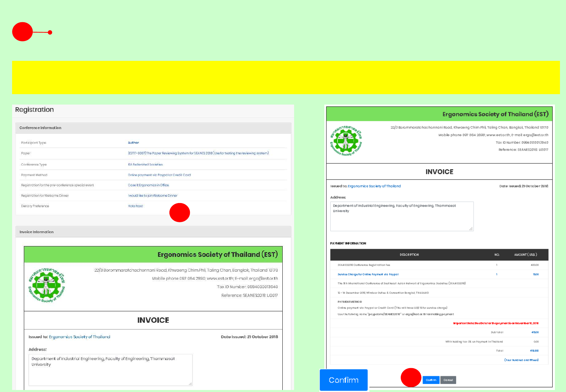The width and height of the screenshot is (566, 392).
Task: Click the '400.00' registration fee amount
Action: pos(535,265)
